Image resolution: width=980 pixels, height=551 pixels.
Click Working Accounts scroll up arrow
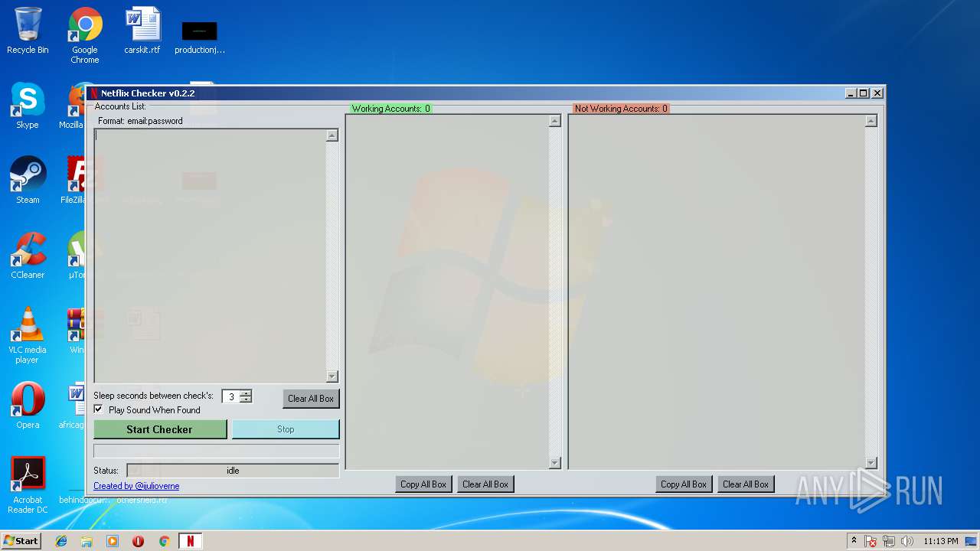point(555,121)
